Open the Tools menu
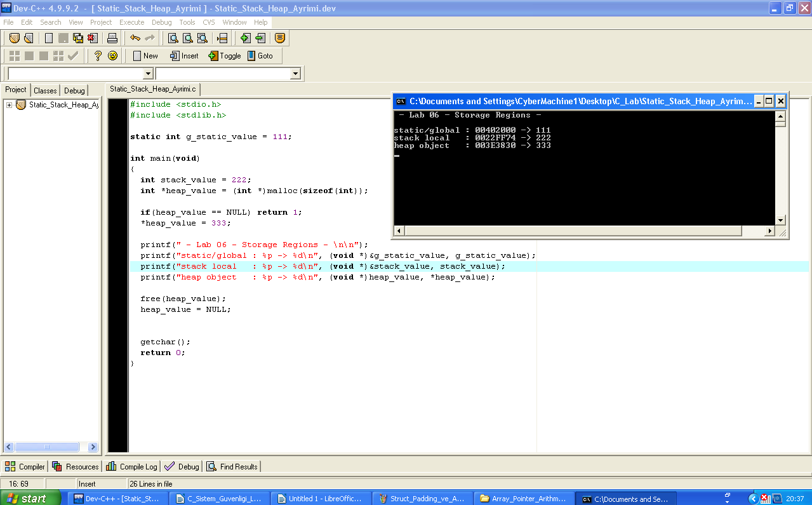The width and height of the screenshot is (812, 505). (187, 22)
